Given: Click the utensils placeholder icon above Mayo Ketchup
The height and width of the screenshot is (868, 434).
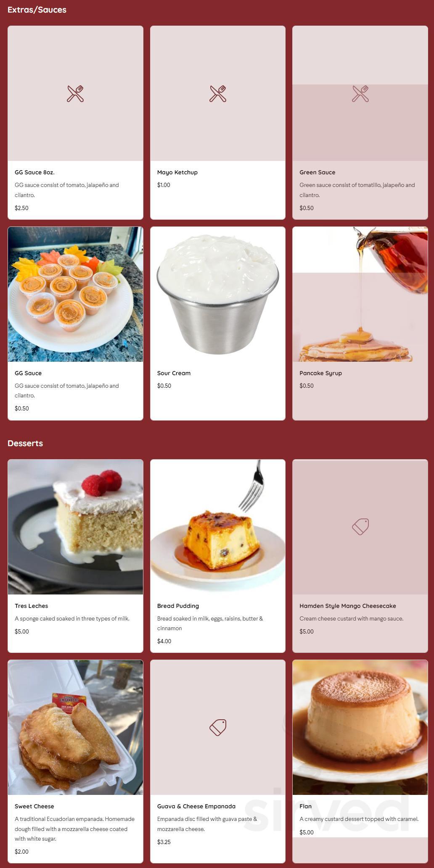Looking at the screenshot, I should click(218, 94).
